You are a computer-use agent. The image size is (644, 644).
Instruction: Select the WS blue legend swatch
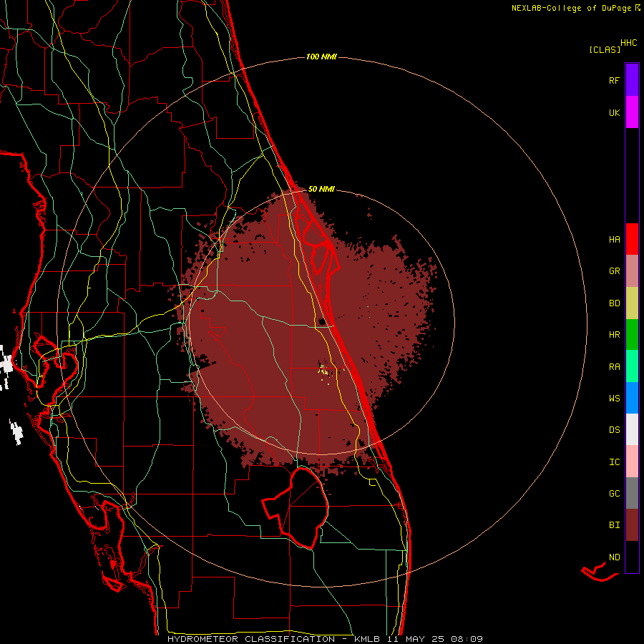632,398
